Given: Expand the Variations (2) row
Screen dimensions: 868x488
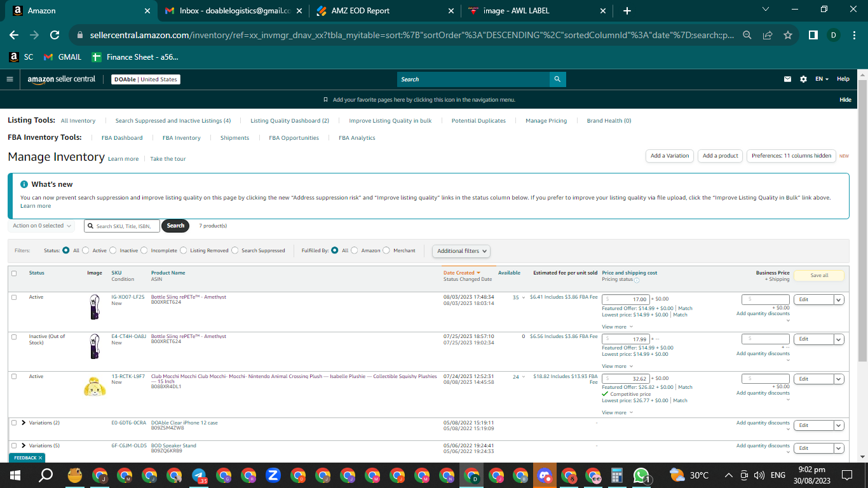Looking at the screenshot, I should pos(24,423).
